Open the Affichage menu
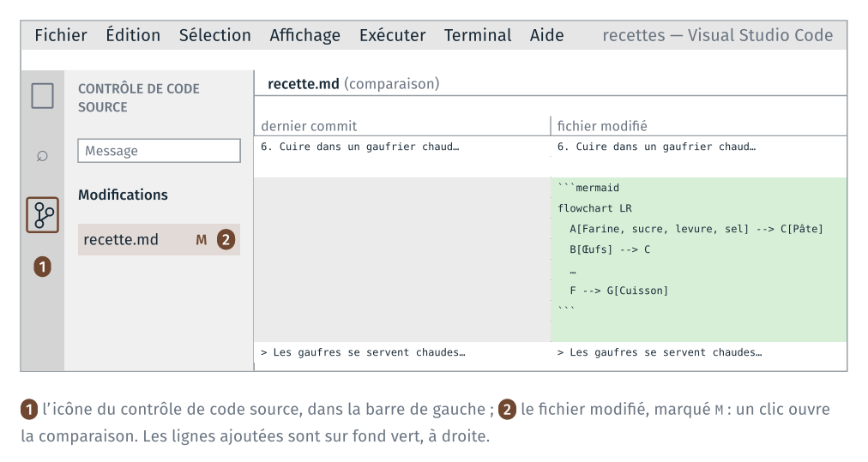Viewport: 868px width, 462px height. point(305,35)
